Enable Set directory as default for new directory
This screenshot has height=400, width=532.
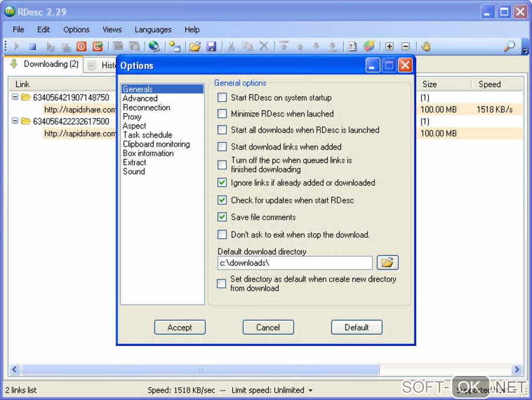point(221,284)
